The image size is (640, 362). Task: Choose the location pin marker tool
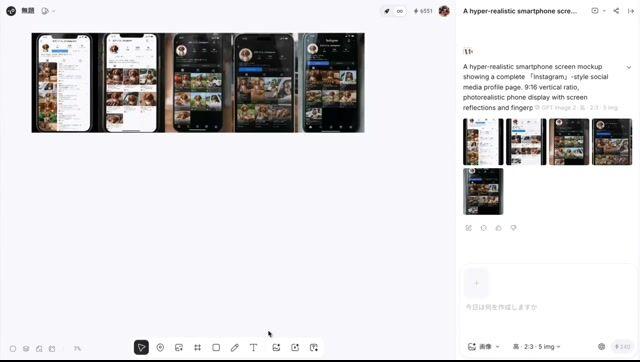(160, 347)
